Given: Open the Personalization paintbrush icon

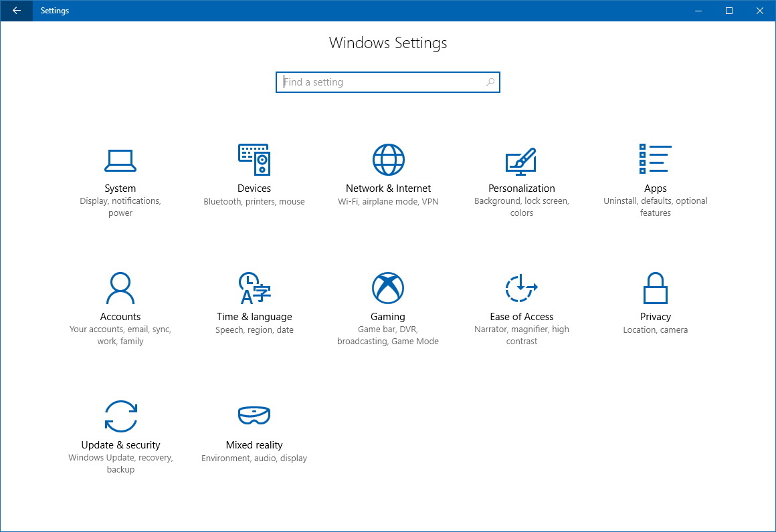Looking at the screenshot, I should [x=521, y=161].
